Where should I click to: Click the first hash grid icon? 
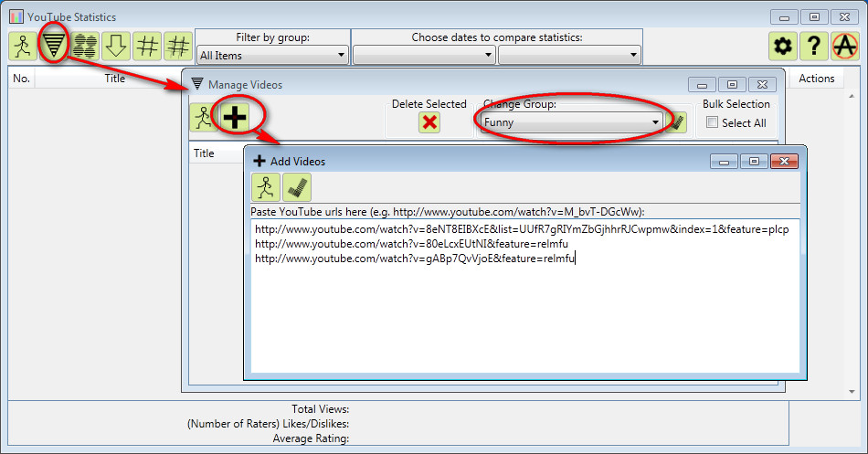click(147, 46)
